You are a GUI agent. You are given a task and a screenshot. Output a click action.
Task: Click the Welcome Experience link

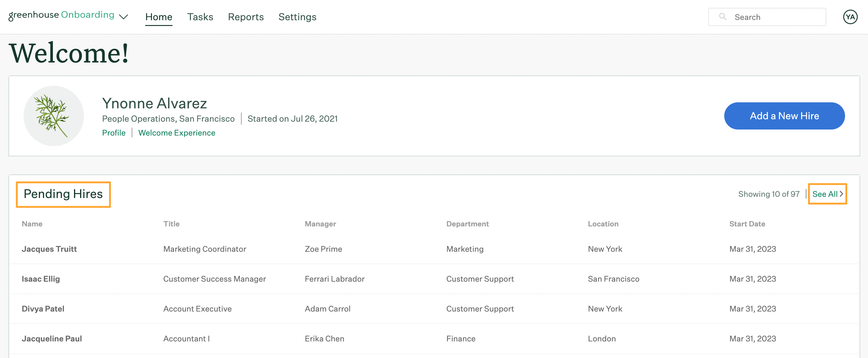coord(177,132)
